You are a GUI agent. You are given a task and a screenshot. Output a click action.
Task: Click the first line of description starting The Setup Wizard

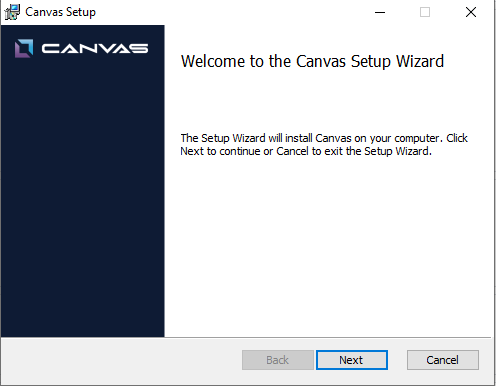(x=324, y=138)
